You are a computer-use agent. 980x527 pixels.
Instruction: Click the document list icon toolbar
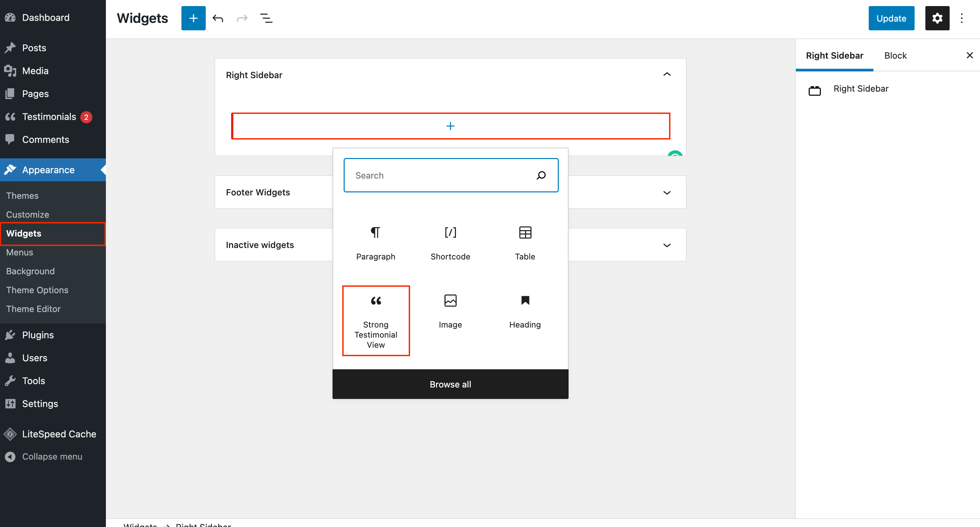(x=266, y=18)
